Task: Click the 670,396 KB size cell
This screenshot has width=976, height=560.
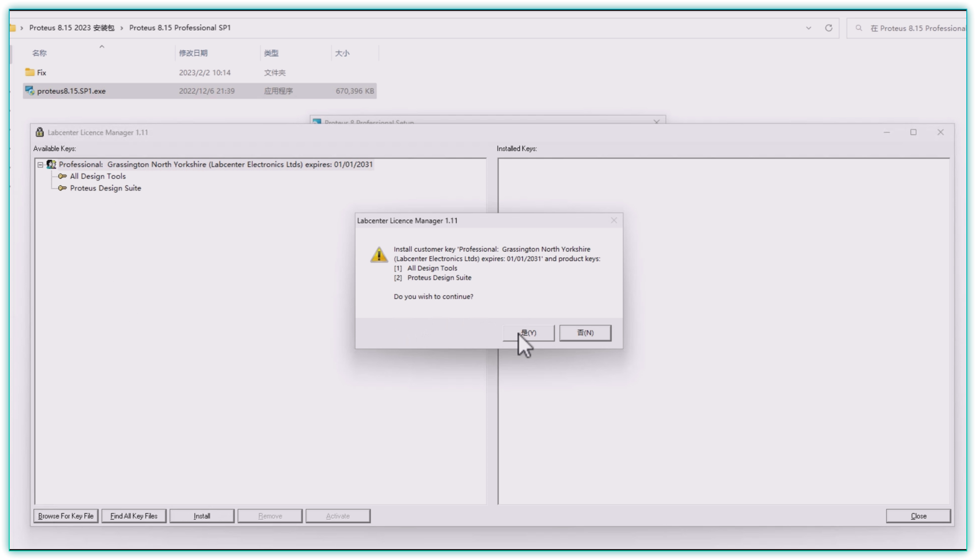Action: (x=355, y=91)
